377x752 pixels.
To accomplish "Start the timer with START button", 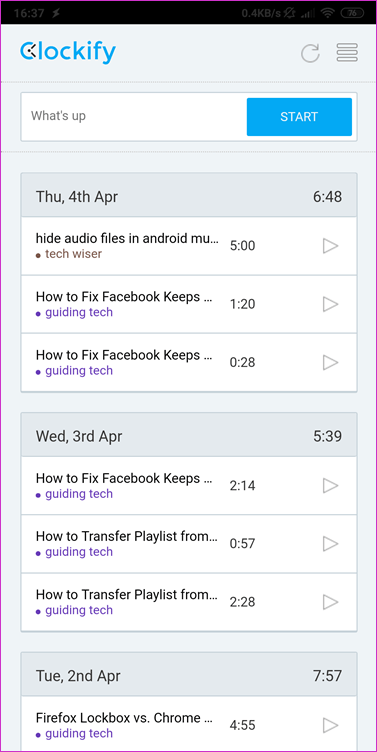I will tap(299, 117).
